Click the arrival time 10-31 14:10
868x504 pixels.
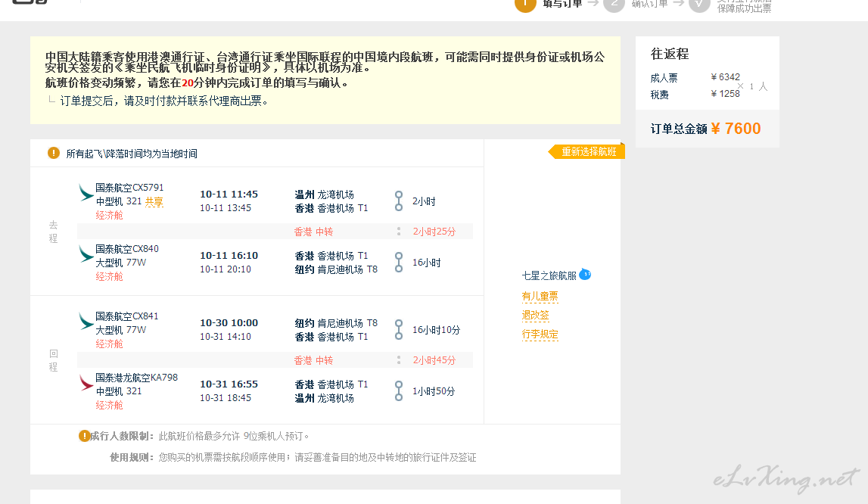(226, 336)
